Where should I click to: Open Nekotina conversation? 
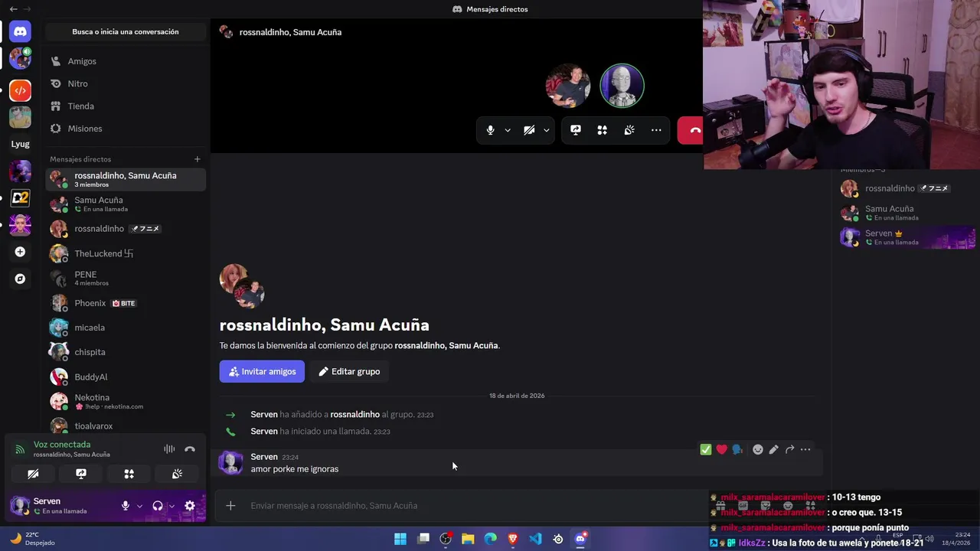click(126, 402)
